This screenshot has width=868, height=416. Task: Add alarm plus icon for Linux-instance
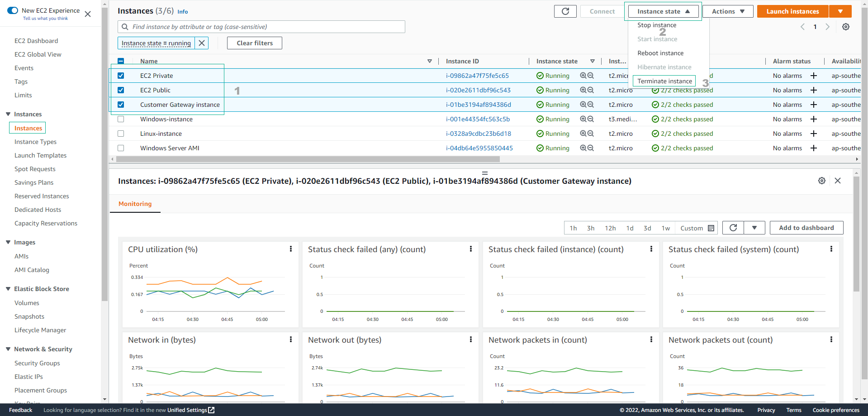click(x=813, y=134)
